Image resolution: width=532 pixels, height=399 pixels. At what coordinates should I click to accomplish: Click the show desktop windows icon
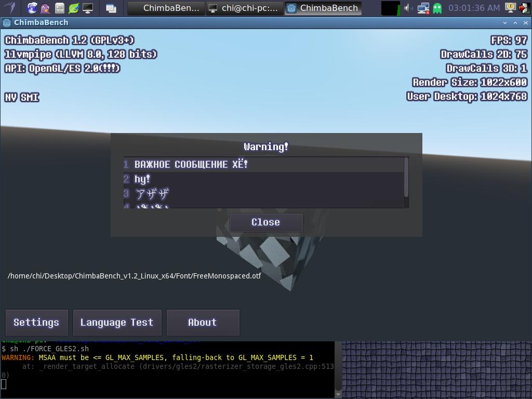[111, 8]
